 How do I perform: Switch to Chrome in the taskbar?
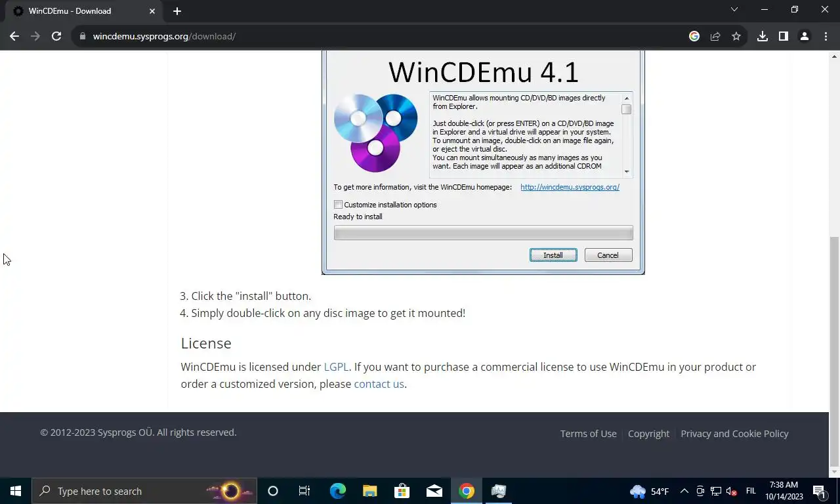point(466,491)
